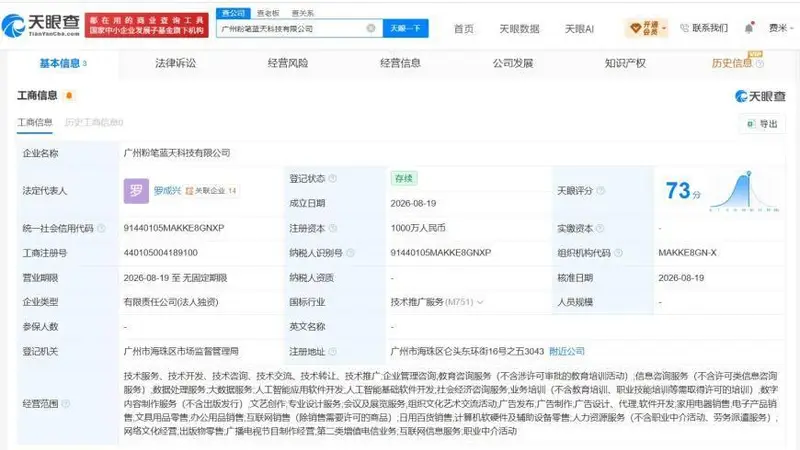Screen dimensions: 800x450
Task: Click help icon beside 组织机构代码
Action: click(x=618, y=253)
